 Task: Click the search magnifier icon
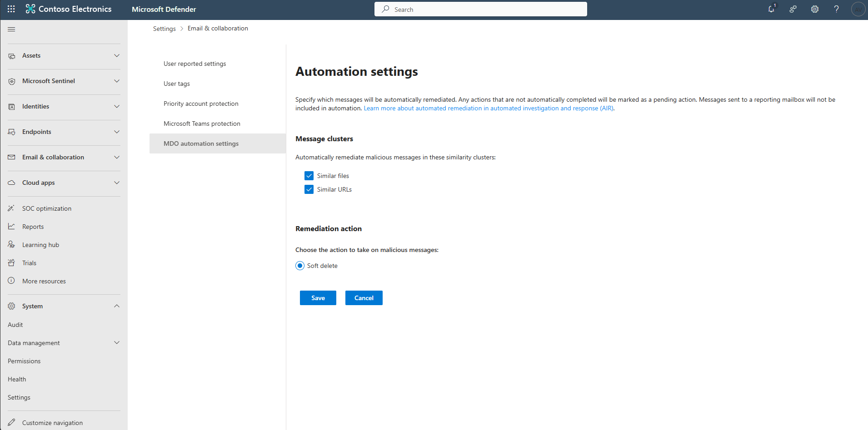[385, 9]
